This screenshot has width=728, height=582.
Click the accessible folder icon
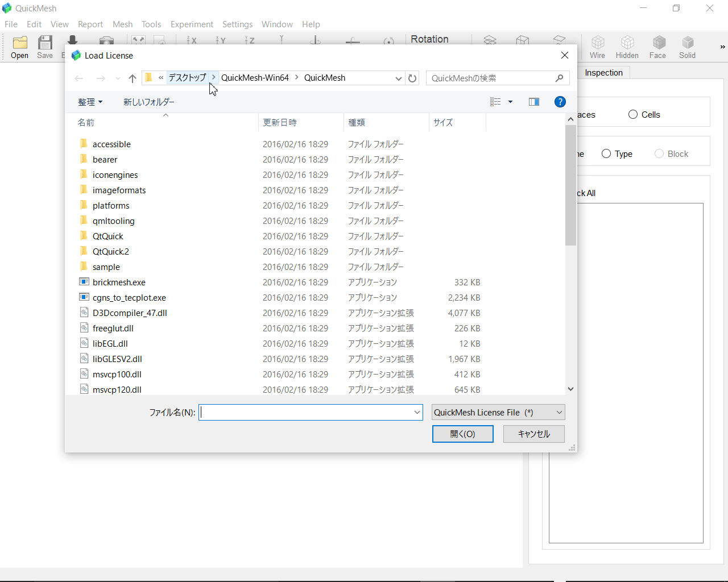(x=84, y=144)
